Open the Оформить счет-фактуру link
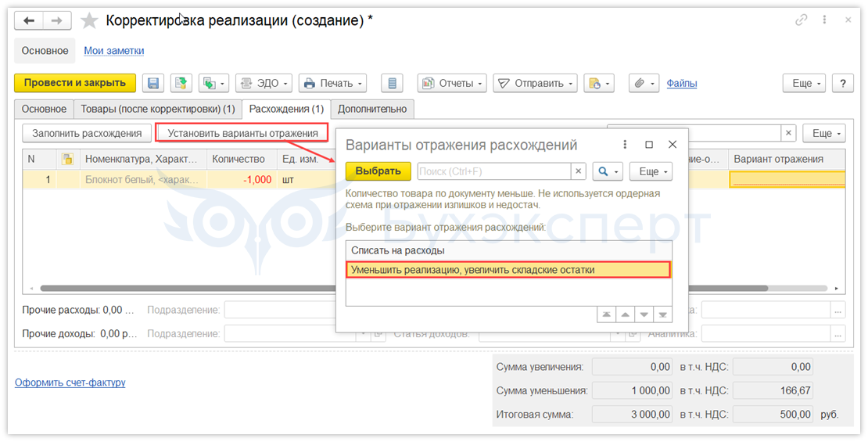The height and width of the screenshot is (442, 868). (x=70, y=383)
